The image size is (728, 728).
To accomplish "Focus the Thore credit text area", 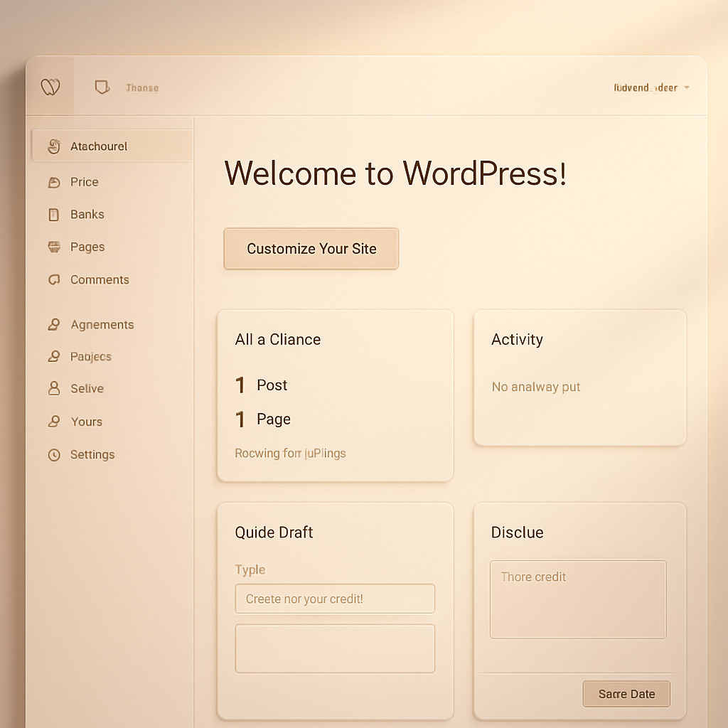I will (578, 599).
